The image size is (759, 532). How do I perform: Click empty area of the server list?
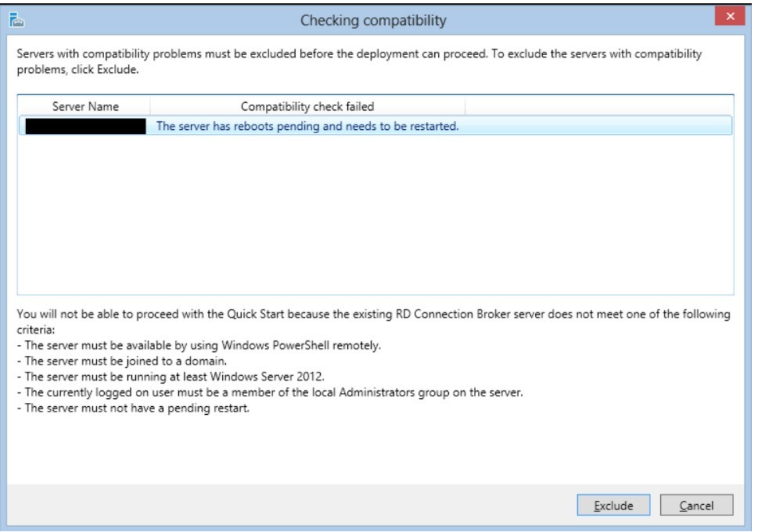(375, 213)
